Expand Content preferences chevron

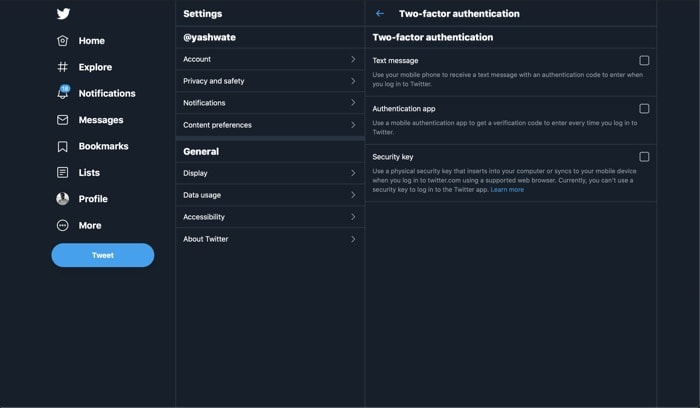(x=353, y=125)
